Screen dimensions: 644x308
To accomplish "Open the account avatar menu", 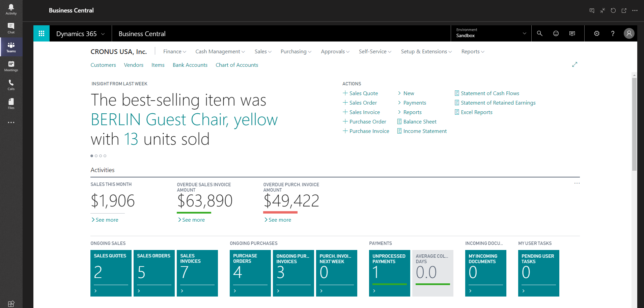I will tap(628, 33).
